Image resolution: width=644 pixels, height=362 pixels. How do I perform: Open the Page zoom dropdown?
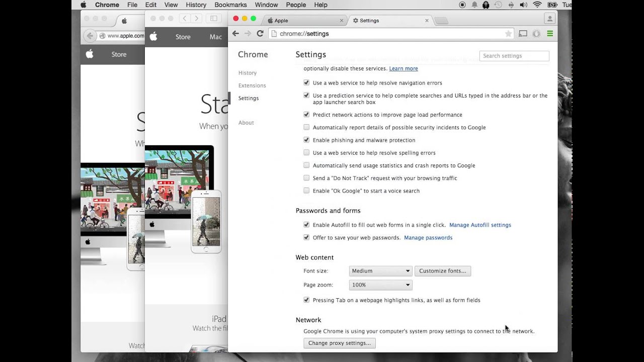click(380, 285)
